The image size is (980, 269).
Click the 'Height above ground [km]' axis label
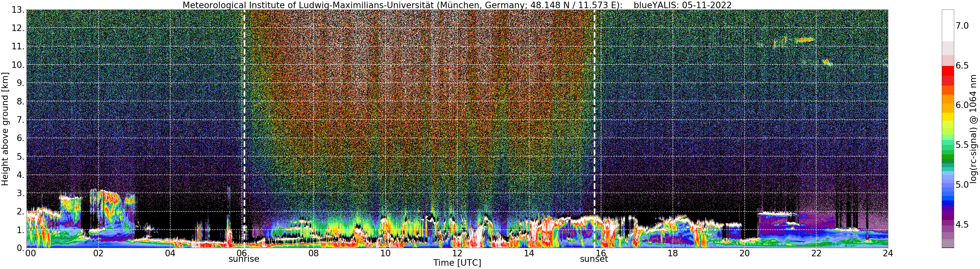[x=5, y=129]
